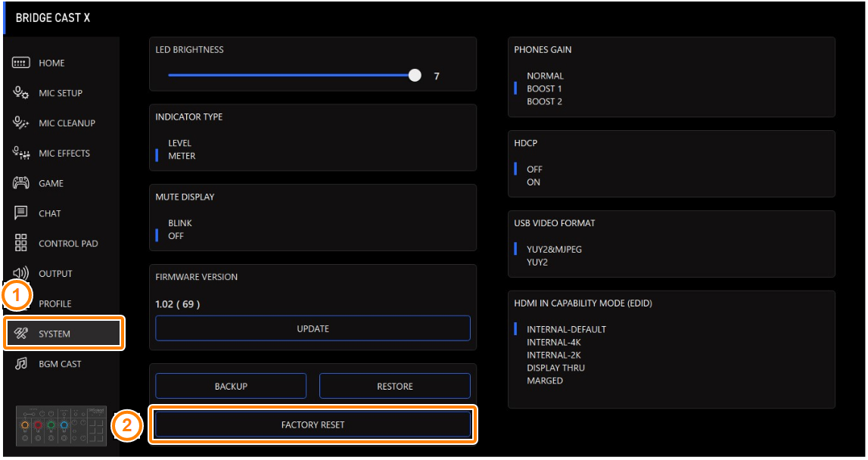This screenshot has height=460, width=868.
Task: Choose YUY2&MJPEG video format
Action: pyautogui.click(x=554, y=250)
